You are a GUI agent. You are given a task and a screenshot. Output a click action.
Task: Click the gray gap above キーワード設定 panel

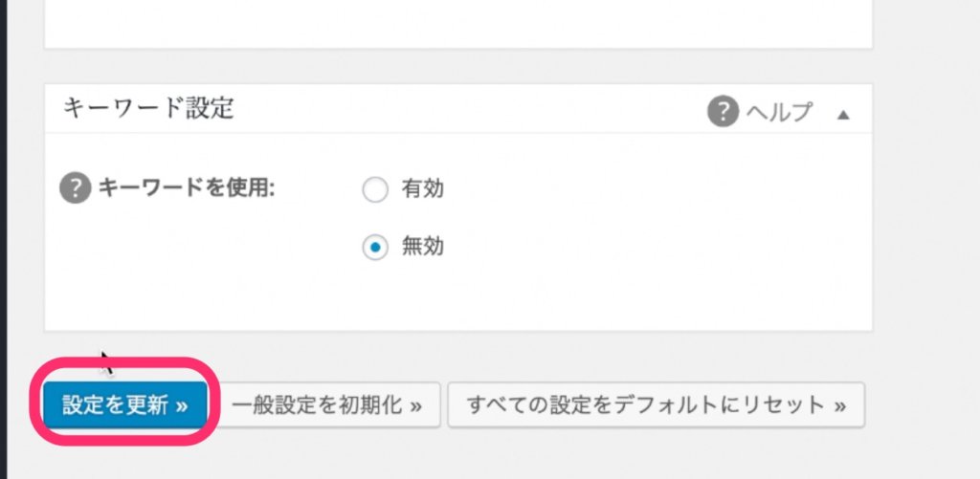pos(457,66)
